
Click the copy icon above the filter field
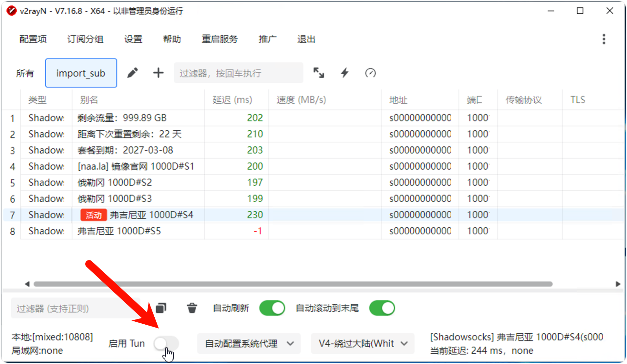coord(160,308)
